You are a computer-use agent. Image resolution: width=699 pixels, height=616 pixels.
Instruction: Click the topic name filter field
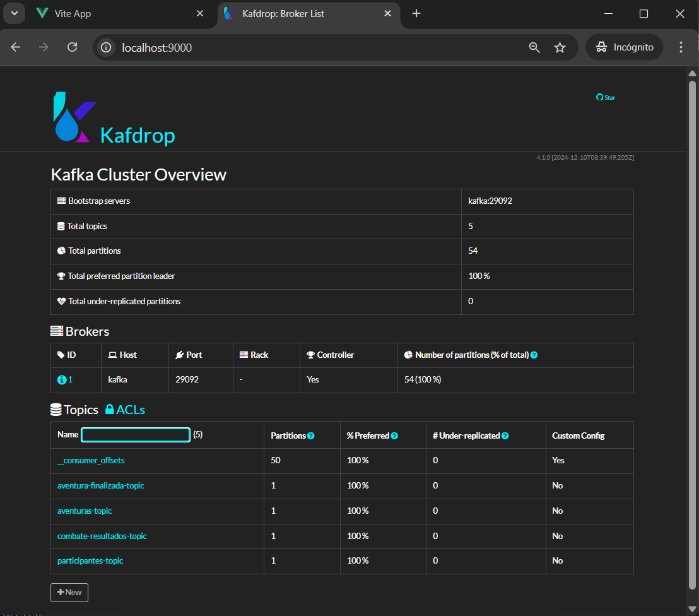(135, 435)
